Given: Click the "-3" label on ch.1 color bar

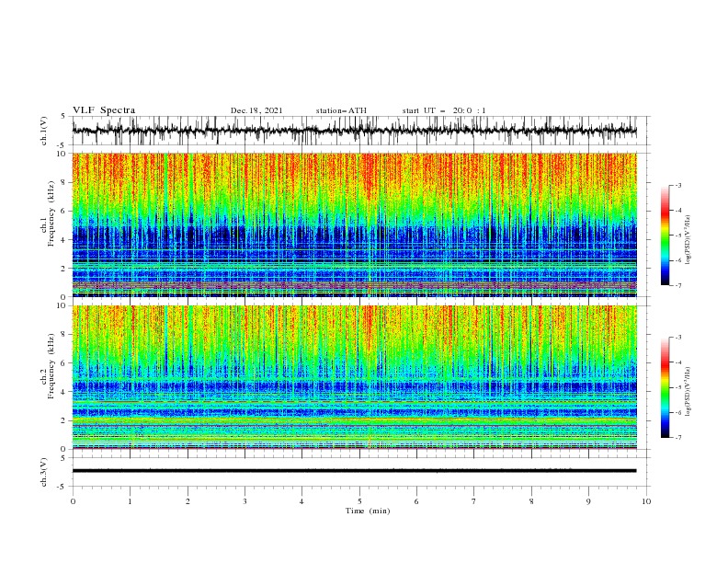Looking at the screenshot, I should pyautogui.click(x=677, y=186).
